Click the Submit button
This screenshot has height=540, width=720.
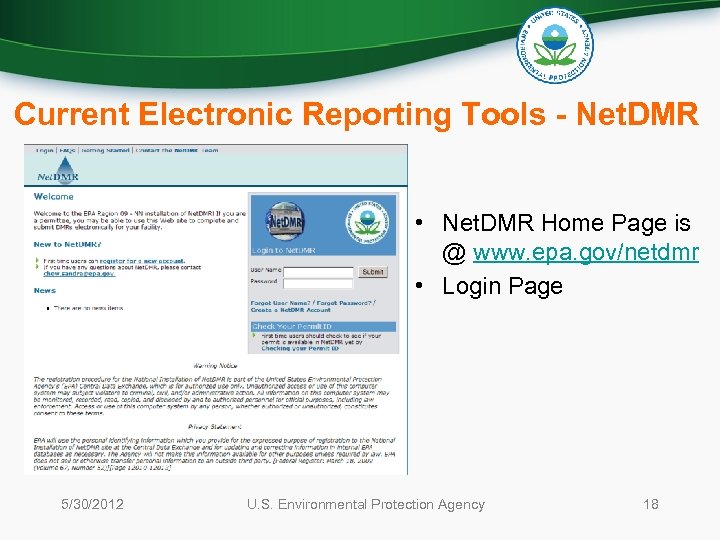373,272
